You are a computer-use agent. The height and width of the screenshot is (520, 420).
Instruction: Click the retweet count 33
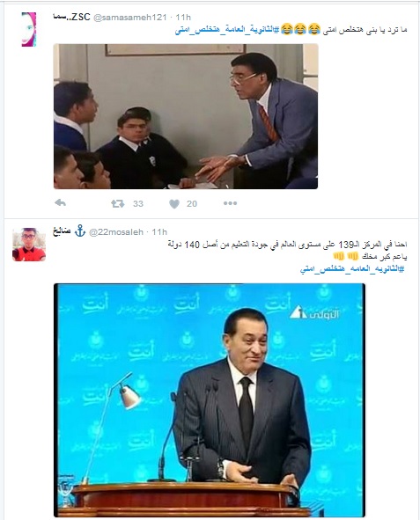click(138, 203)
